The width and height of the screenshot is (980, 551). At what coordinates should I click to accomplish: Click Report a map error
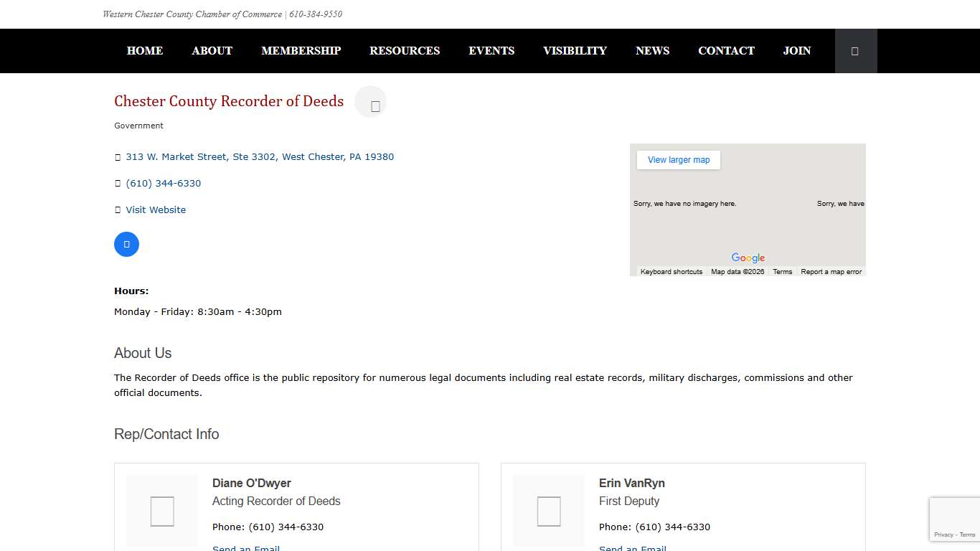(x=831, y=271)
